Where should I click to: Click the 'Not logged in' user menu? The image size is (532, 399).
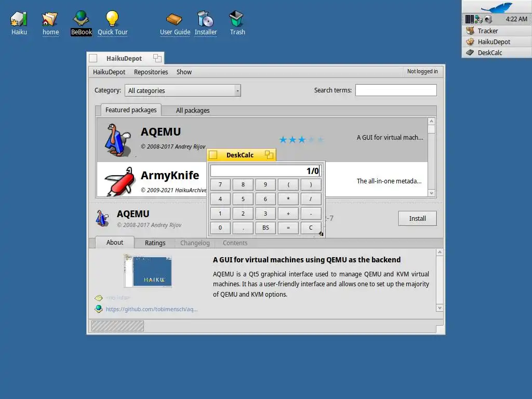point(422,71)
